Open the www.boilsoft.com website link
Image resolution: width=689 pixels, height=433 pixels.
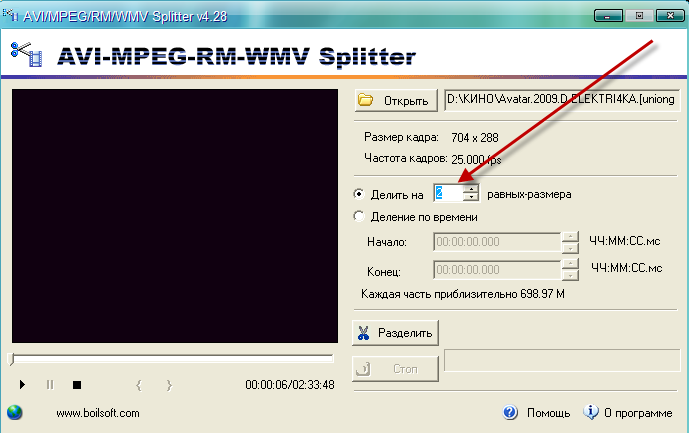pos(97,412)
